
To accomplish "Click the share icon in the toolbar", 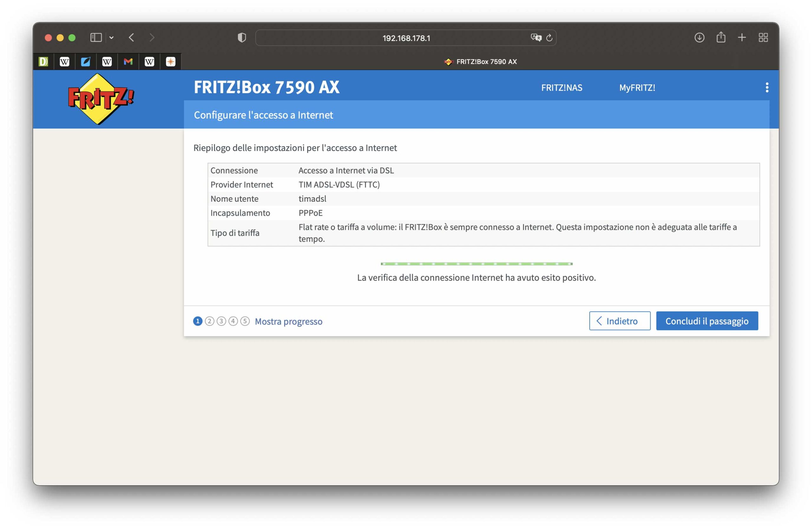I will (x=721, y=37).
